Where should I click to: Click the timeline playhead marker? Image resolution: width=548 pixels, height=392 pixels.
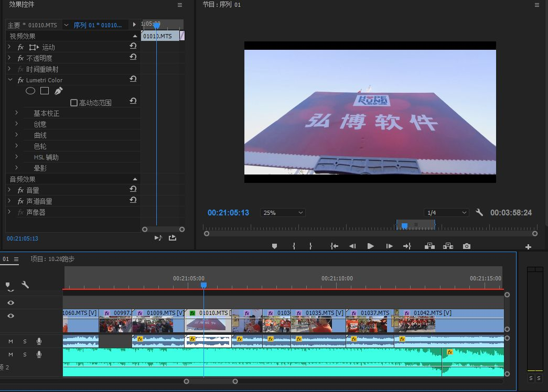tap(204, 285)
